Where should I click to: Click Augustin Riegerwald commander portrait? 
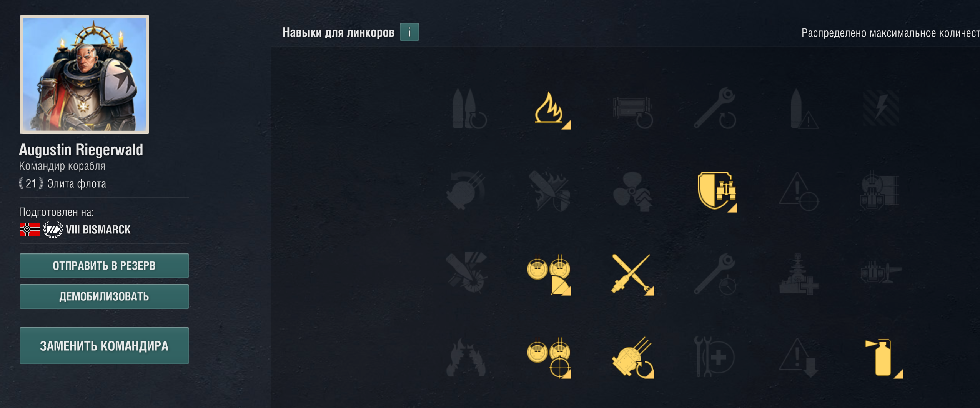point(84,75)
